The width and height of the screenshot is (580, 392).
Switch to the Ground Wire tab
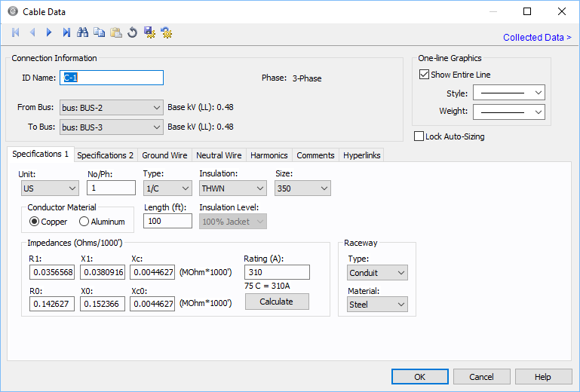point(164,155)
